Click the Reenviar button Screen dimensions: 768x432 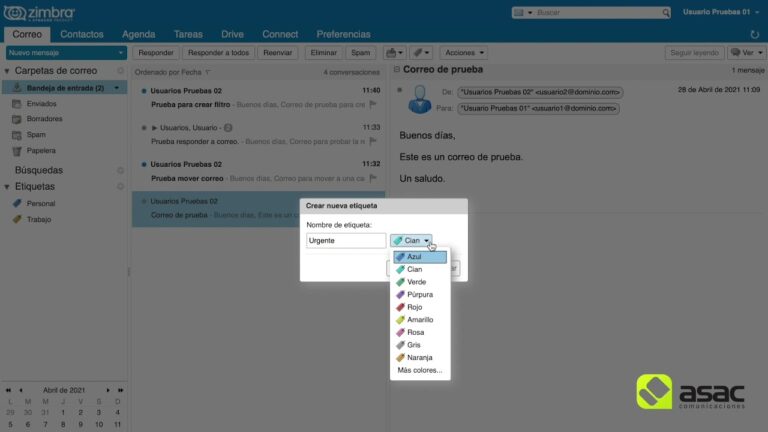point(278,52)
